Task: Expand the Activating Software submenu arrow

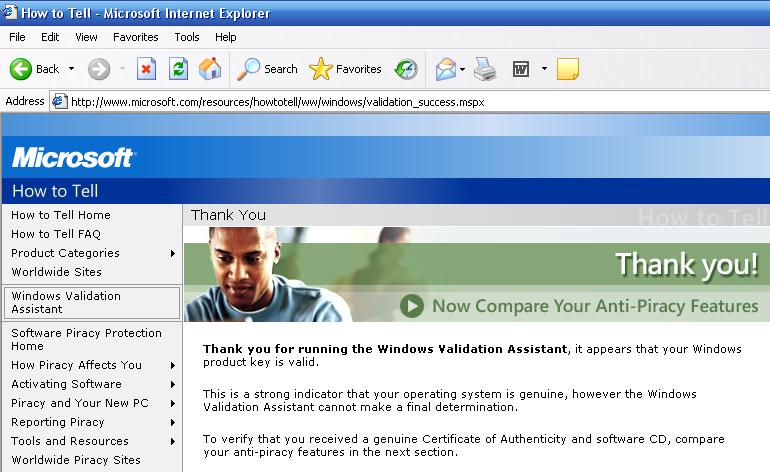Action: click(x=173, y=385)
